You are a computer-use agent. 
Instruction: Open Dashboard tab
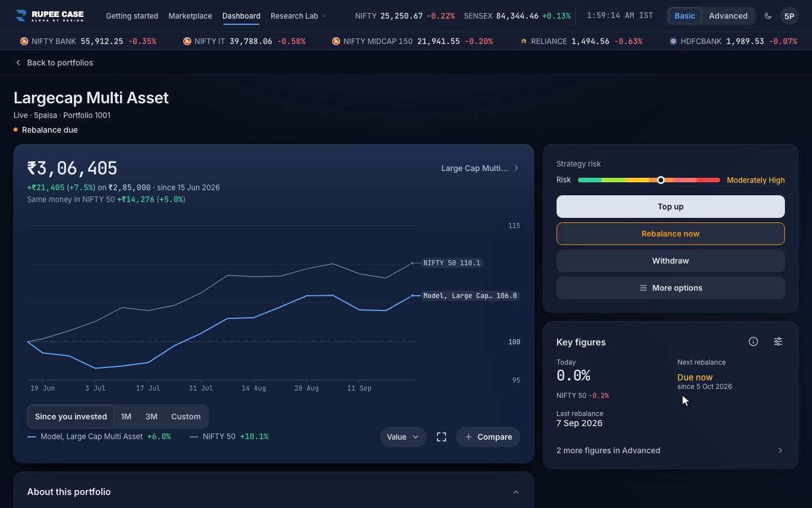(x=241, y=16)
